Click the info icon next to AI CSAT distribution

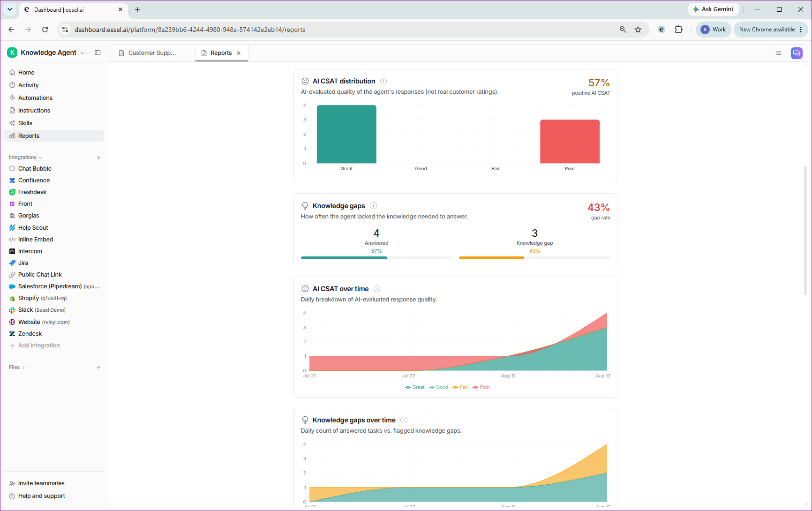click(383, 81)
